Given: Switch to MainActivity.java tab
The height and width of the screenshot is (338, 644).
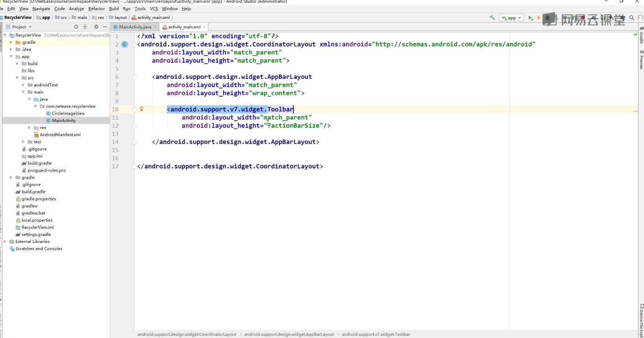Looking at the screenshot, I should 135,27.
